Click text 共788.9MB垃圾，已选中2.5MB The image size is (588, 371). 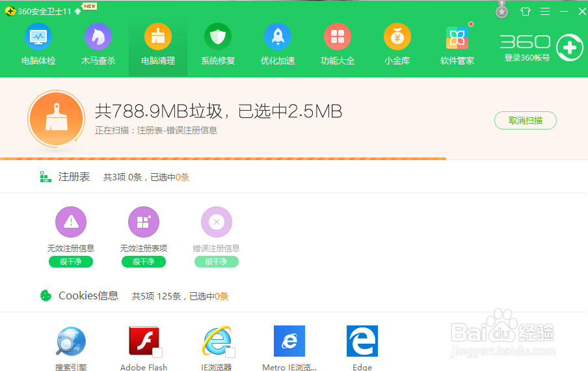(x=219, y=111)
